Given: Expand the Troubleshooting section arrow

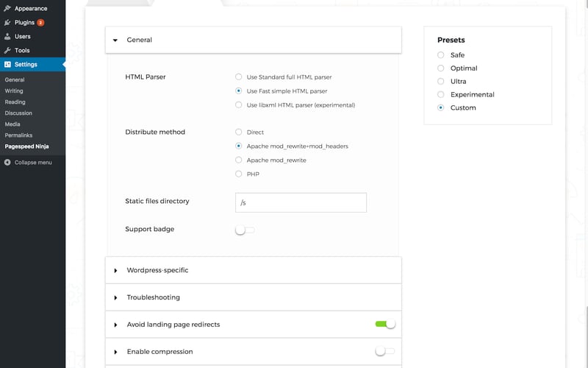Looking at the screenshot, I should [x=115, y=298].
